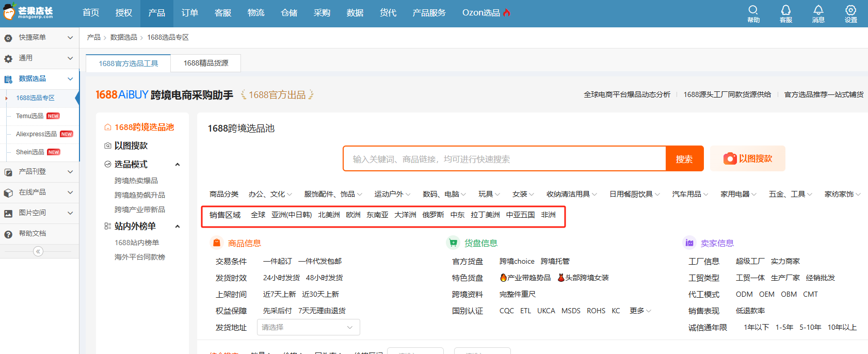Image resolution: width=868 pixels, height=354 pixels.
Task: Click the orange 搜索 button
Action: click(x=684, y=159)
